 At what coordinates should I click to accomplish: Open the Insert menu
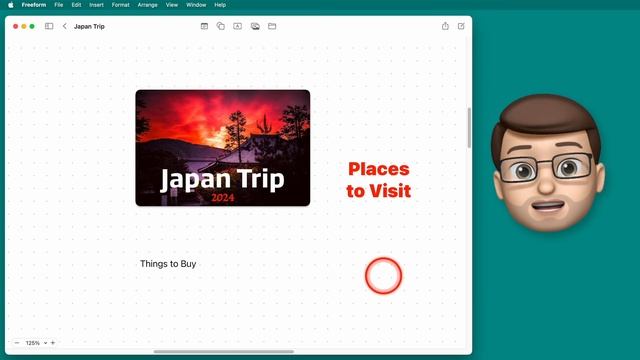(x=96, y=5)
